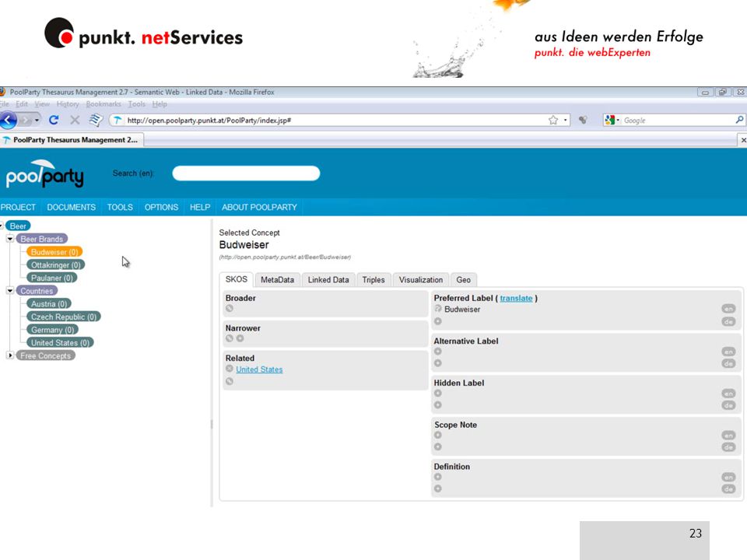The width and height of the screenshot is (747, 560).
Task: Open the PoolParty TOOLS menu
Action: pos(120,207)
